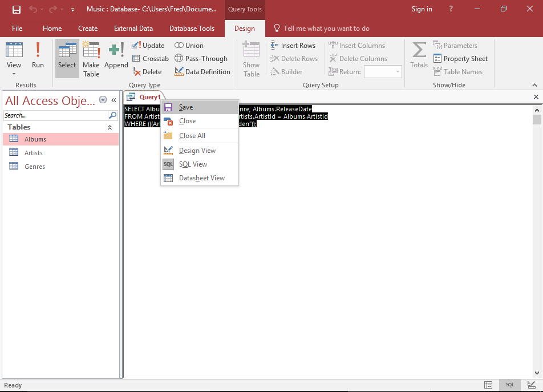Open the File tab
543x392 pixels.
[17, 29]
